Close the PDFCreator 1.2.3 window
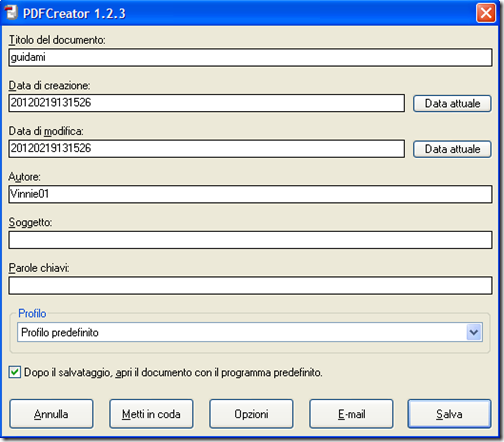The height and width of the screenshot is (442, 504). 486,13
